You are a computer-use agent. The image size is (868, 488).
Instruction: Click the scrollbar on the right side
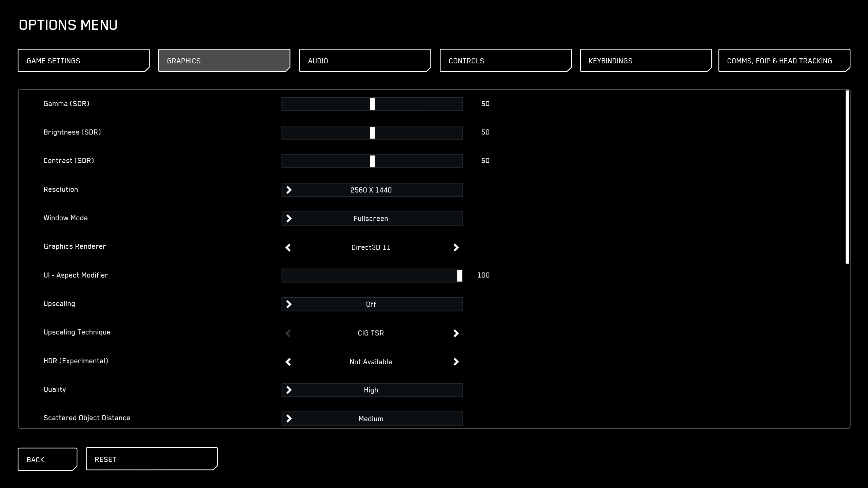(x=846, y=176)
